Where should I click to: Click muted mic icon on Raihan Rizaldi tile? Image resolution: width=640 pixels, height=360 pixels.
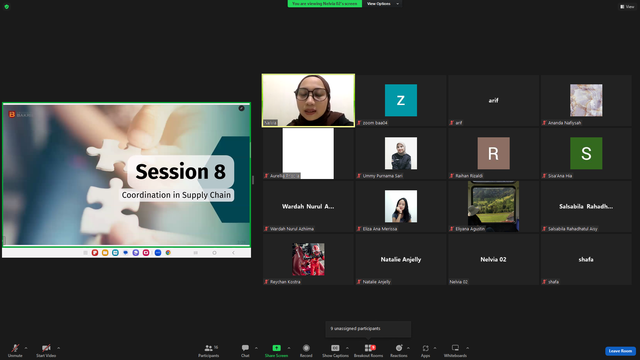tap(451, 176)
